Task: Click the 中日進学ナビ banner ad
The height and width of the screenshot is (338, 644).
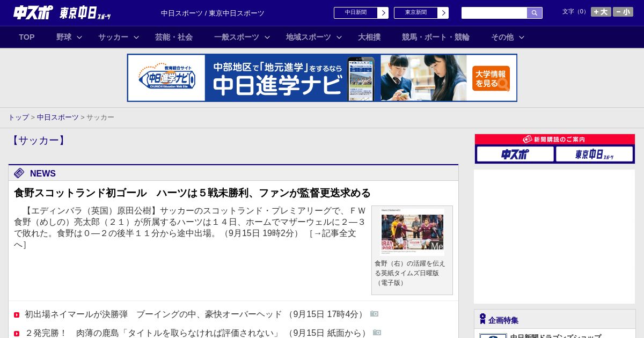Action: point(322,78)
